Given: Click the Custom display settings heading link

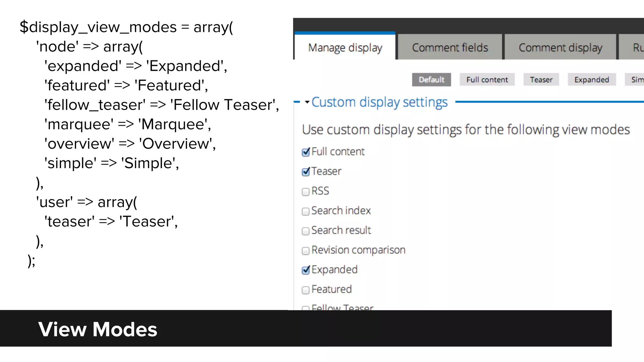Looking at the screenshot, I should click(380, 102).
